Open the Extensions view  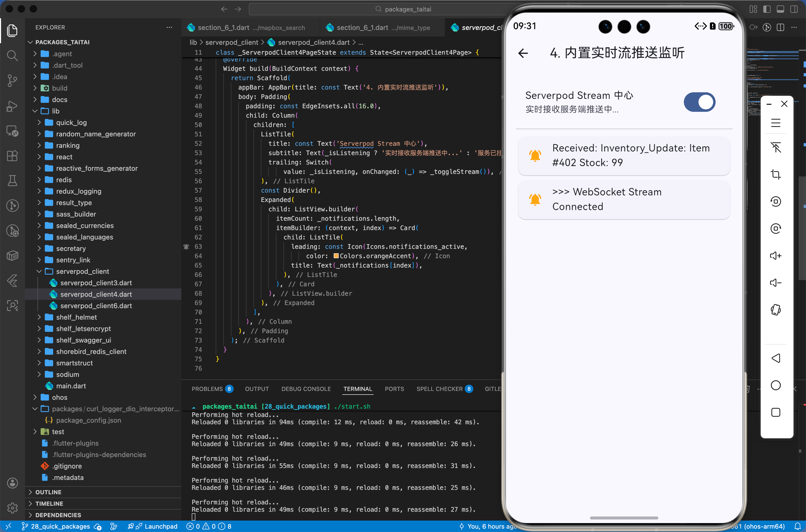tap(13, 156)
